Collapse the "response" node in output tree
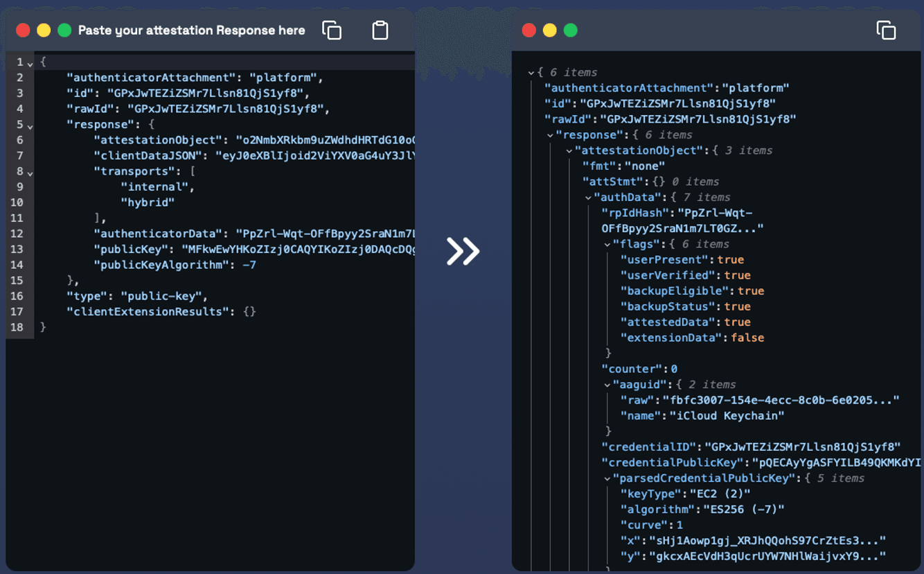Viewport: 924px width, 574px height. (x=550, y=135)
